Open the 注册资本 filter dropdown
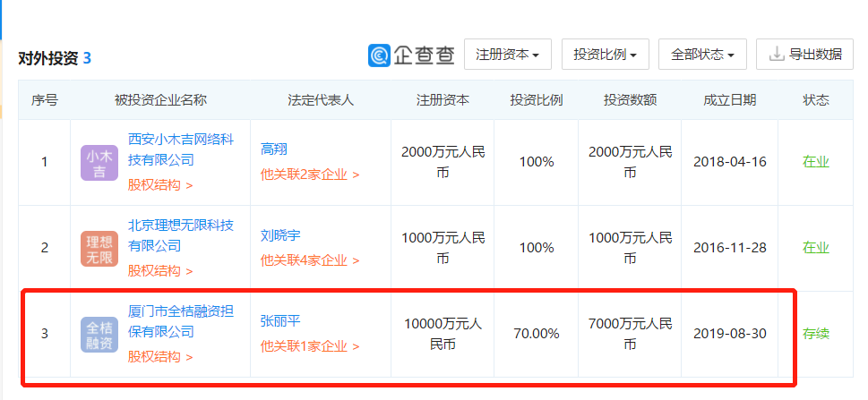The image size is (868, 400). [508, 55]
